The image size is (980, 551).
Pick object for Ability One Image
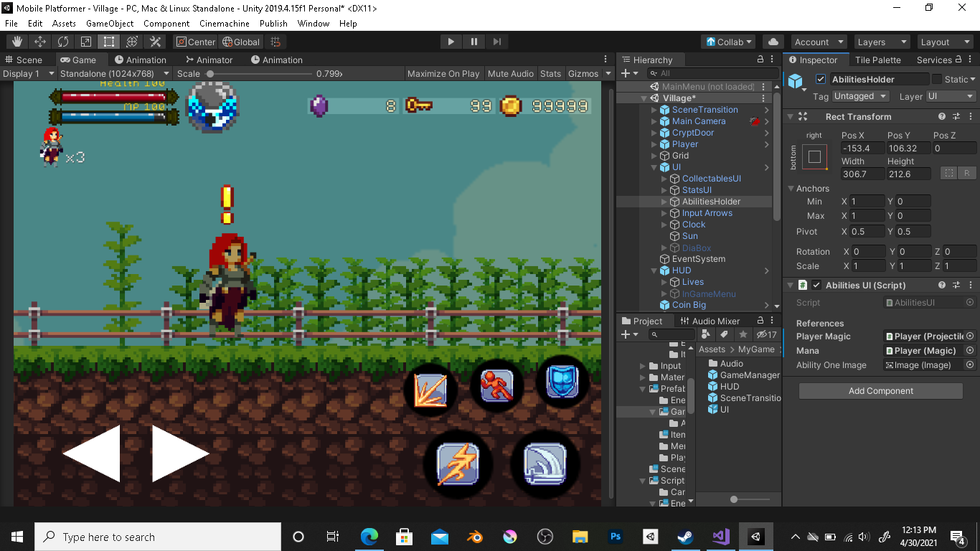[970, 364]
